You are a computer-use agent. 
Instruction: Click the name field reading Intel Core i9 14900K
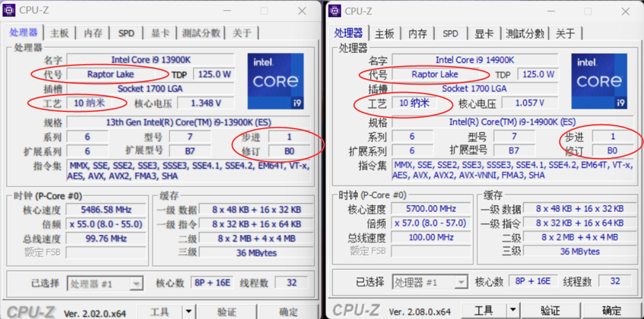[475, 60]
